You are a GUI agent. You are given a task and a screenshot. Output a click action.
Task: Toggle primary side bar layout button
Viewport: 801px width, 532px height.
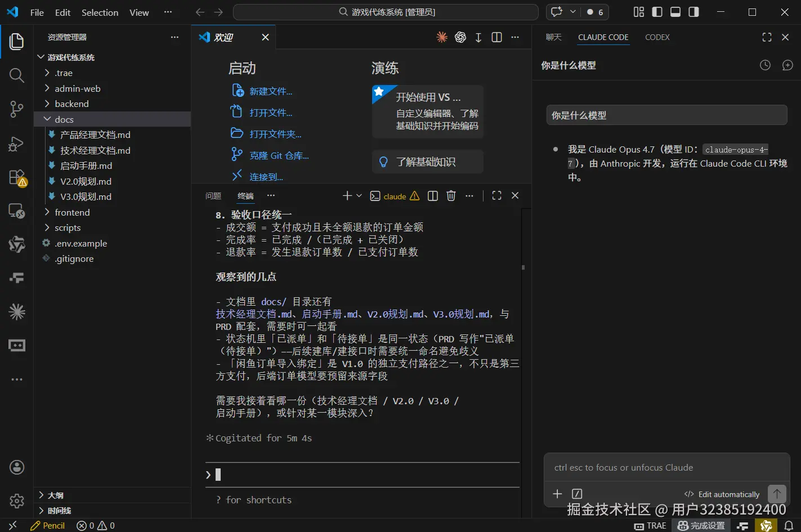tap(657, 12)
